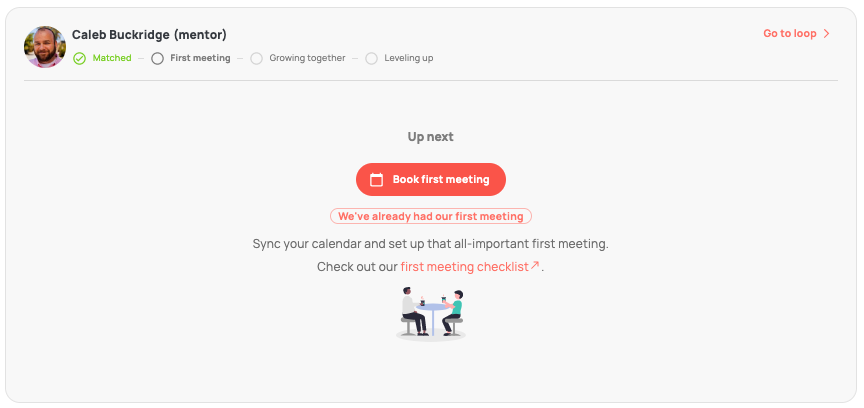Select the Growing together step circle
Viewport: 864px width, 408px height.
click(256, 58)
